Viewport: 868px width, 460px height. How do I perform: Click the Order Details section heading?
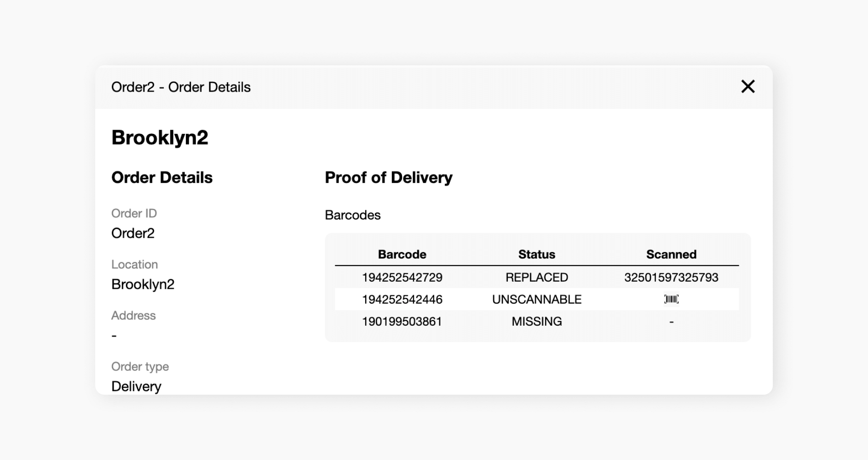(x=162, y=177)
